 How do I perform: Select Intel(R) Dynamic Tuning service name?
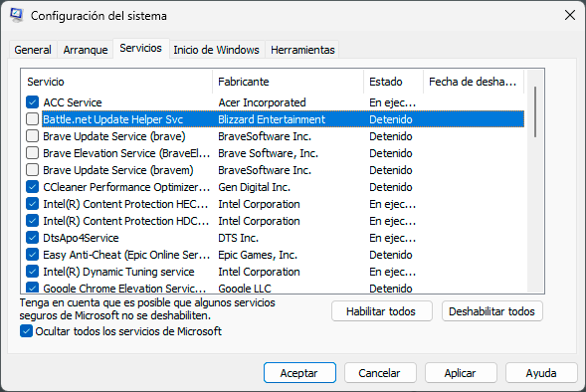[118, 272]
